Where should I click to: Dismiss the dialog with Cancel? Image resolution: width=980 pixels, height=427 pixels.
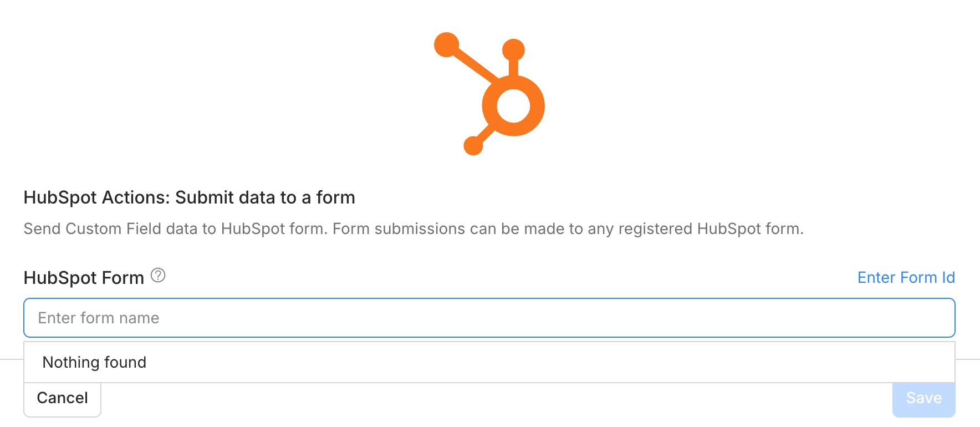pos(62,398)
